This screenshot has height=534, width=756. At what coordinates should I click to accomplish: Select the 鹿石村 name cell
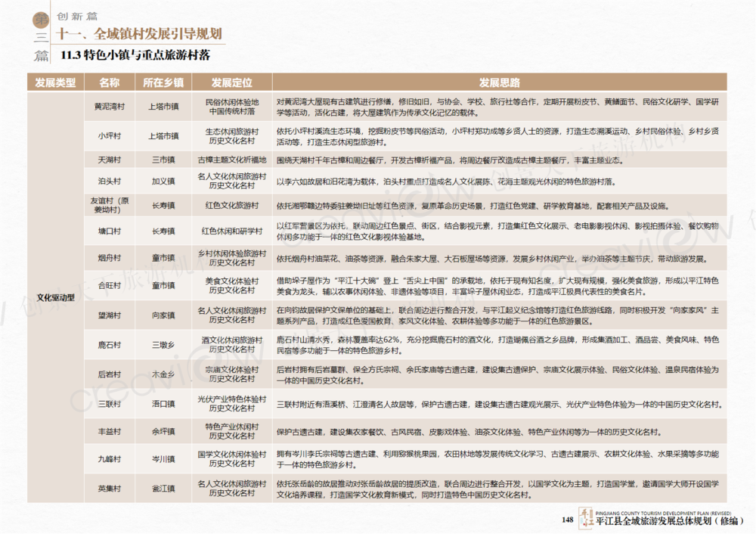point(110,346)
